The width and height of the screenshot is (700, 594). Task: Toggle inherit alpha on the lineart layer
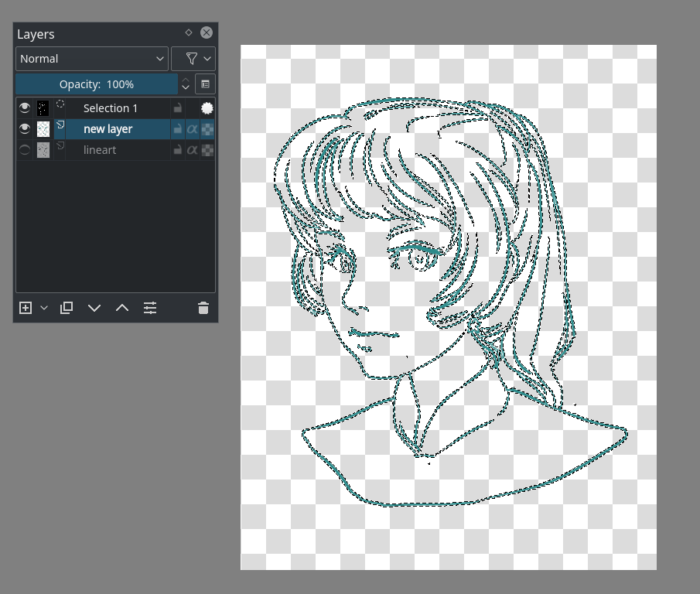(x=207, y=150)
